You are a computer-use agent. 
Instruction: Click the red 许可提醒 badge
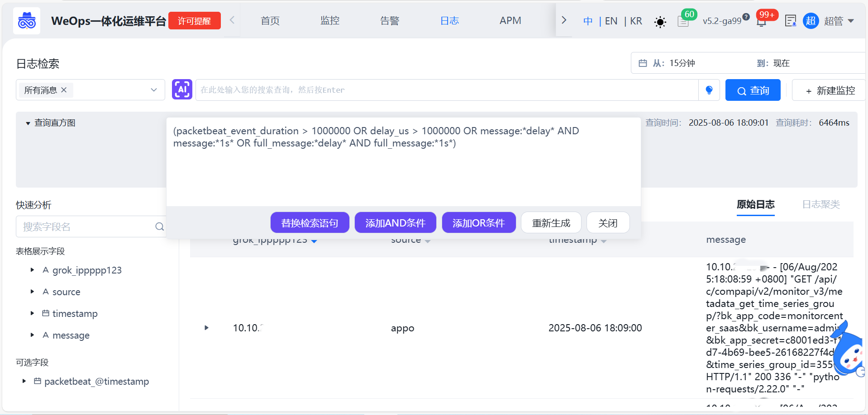pyautogui.click(x=194, y=20)
